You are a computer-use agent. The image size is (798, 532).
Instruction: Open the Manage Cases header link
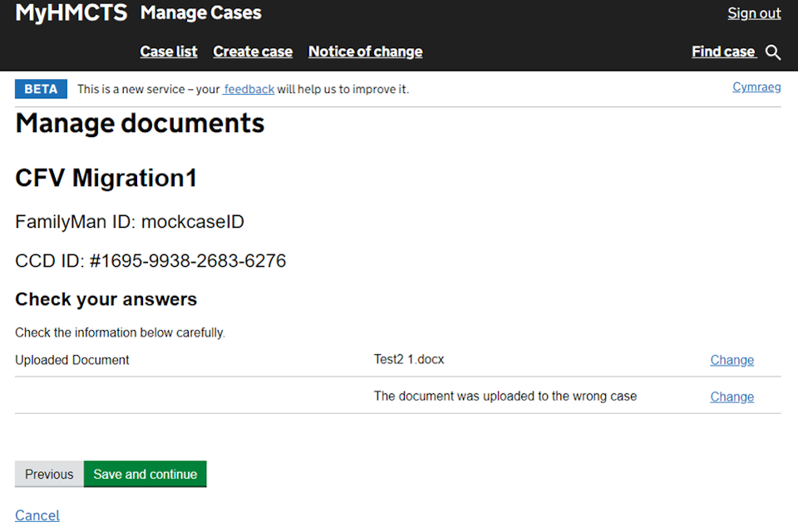click(x=201, y=13)
